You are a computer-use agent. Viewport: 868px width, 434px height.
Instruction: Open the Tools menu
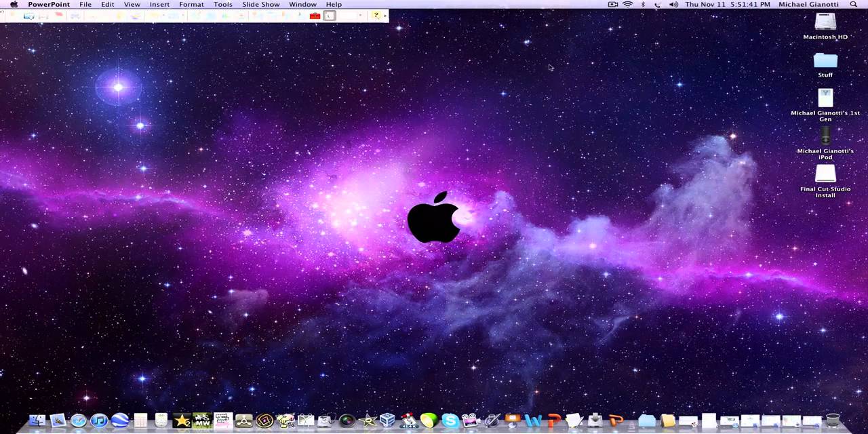tap(223, 5)
